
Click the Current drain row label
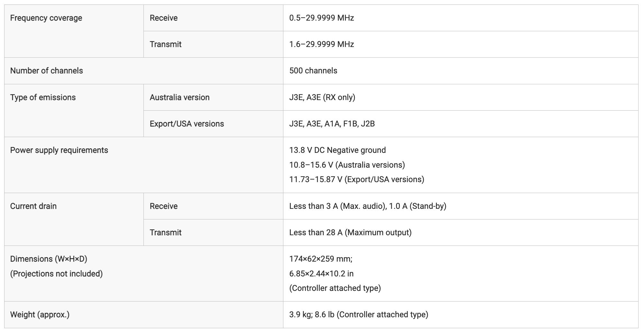tap(33, 206)
